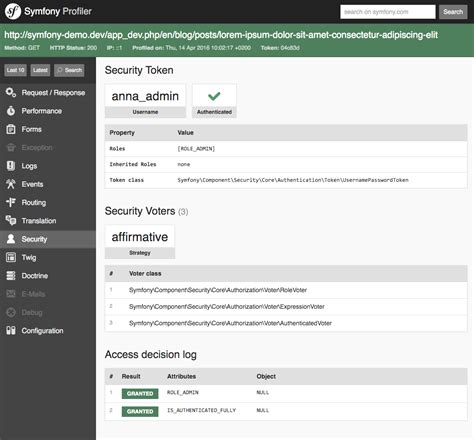Click the green Authenticated checkmark
The width and height of the screenshot is (474, 440).
214,96
